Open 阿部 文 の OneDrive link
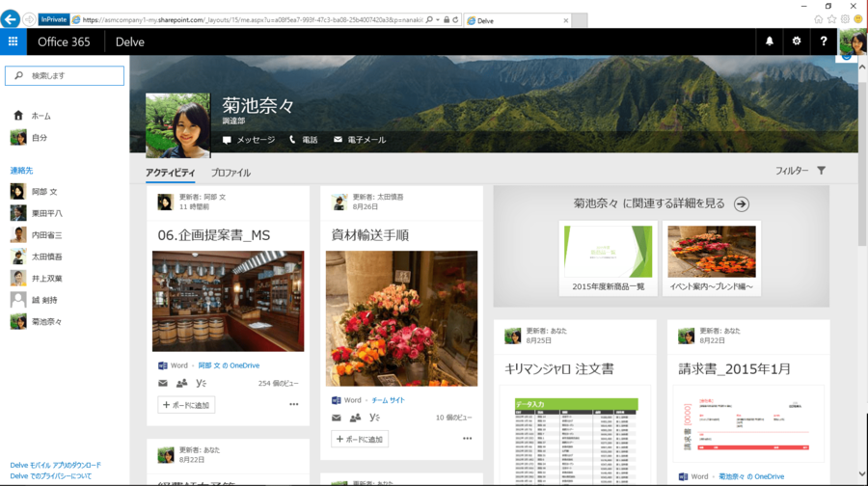 (229, 365)
